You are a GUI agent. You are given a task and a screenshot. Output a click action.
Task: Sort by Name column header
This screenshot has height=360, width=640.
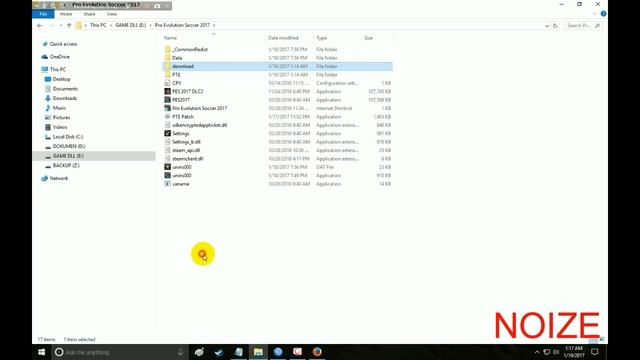[171, 38]
